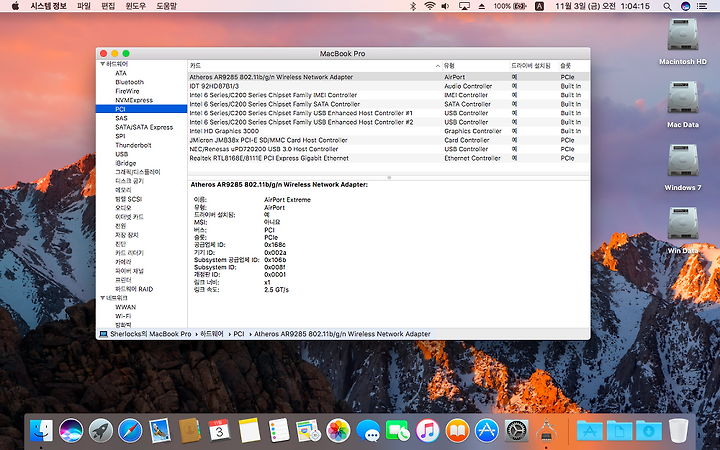Screen dimensions: 720x450
Task: Open 윈도우 menu
Action: pos(135,6)
